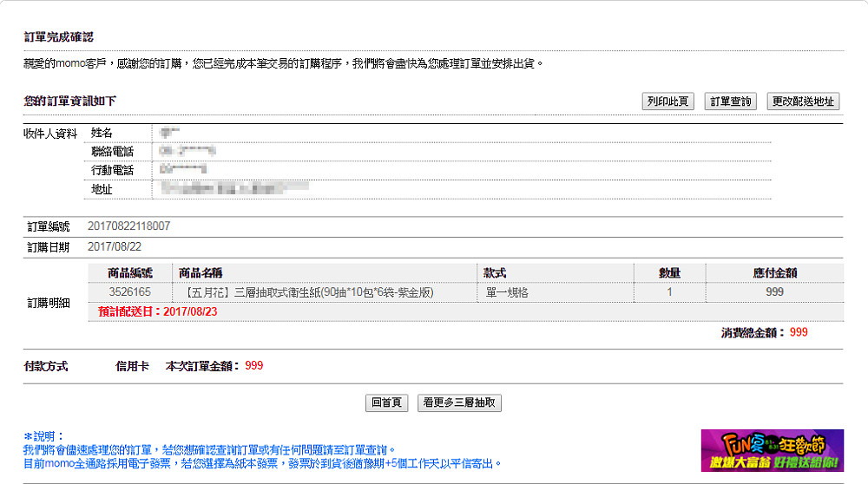Click the 地址 label
This screenshot has width=868, height=484.
click(102, 189)
